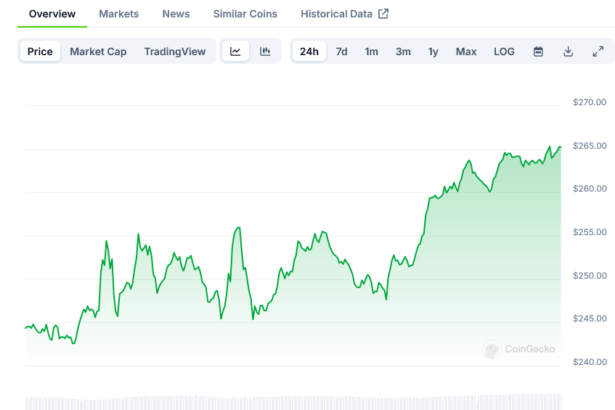Screen dimensions: 615x410
Task: Click the volume bar strip below chart
Action: point(290,403)
